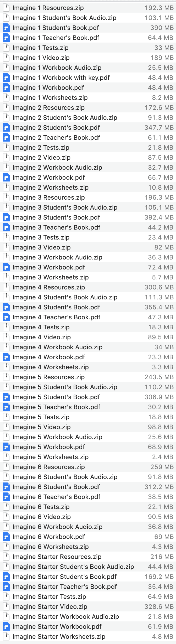Select Imagine 1 Worksheets.zip file name

[x=50, y=98]
